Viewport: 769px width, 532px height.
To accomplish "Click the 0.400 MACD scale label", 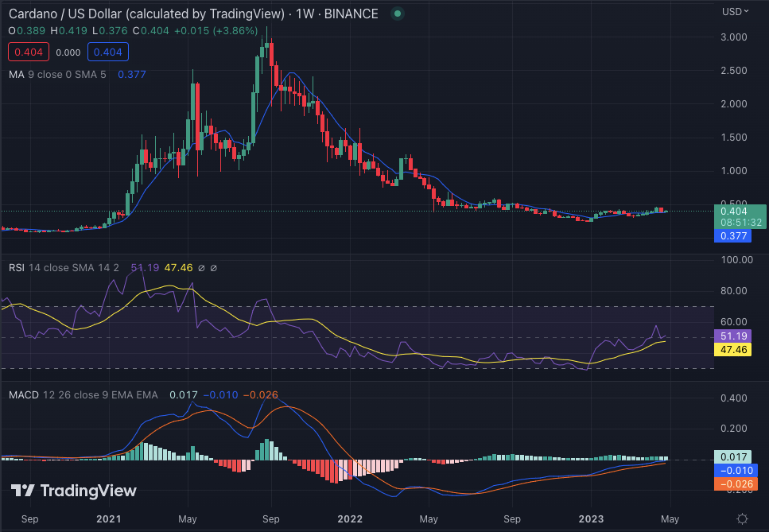I will tap(734, 398).
